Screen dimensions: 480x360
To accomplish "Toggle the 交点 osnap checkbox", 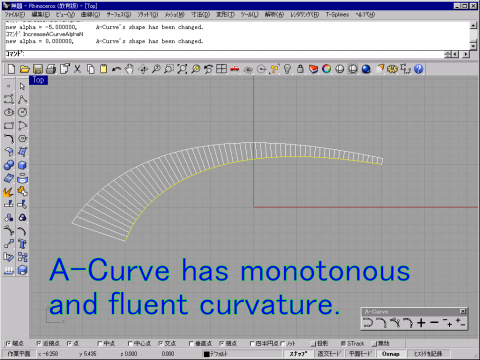I will [x=161, y=343].
